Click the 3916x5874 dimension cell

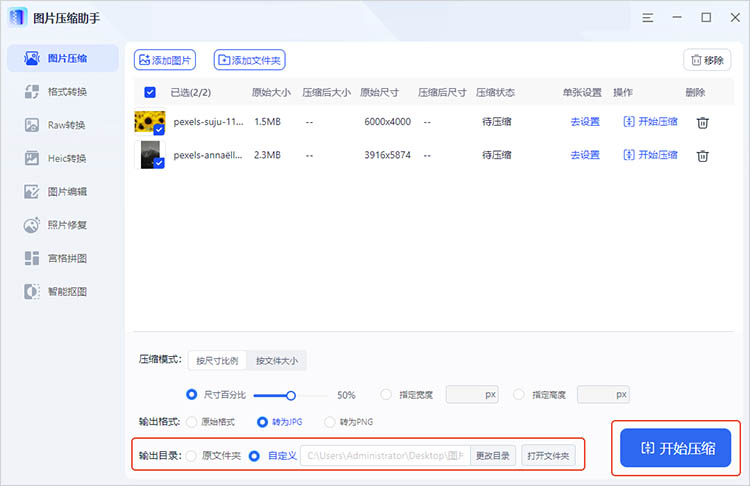tap(387, 155)
